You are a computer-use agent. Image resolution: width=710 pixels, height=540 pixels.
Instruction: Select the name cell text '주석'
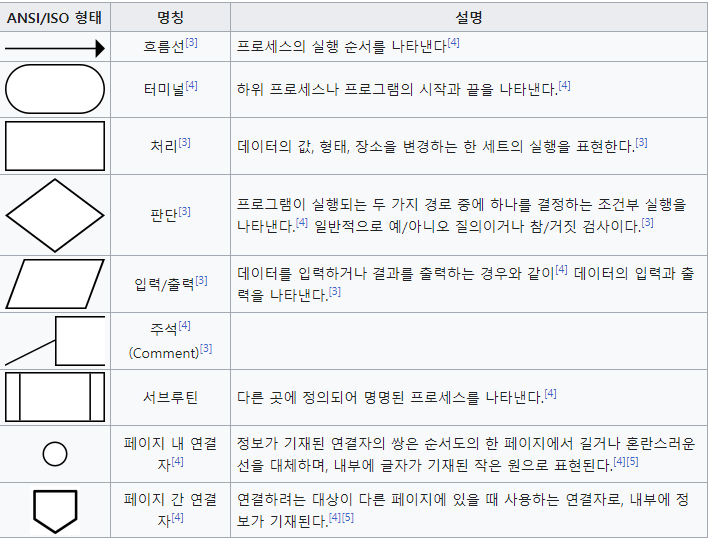[x=164, y=329]
